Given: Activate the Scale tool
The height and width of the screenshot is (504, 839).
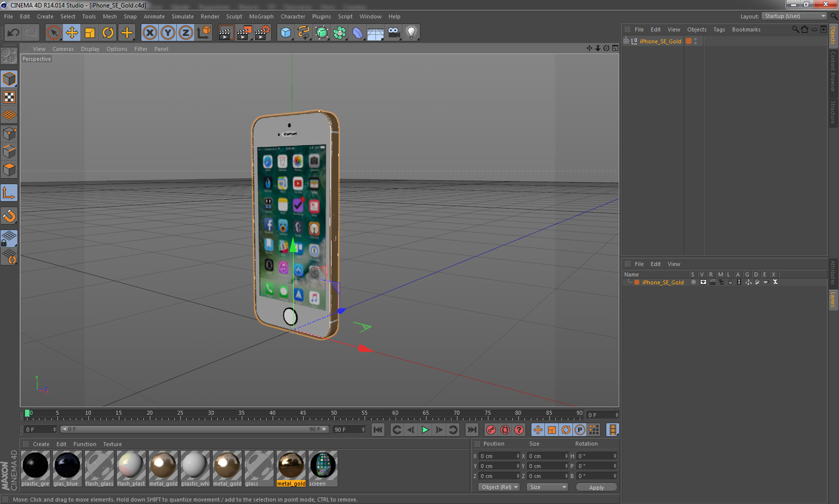Looking at the screenshot, I should click(90, 33).
